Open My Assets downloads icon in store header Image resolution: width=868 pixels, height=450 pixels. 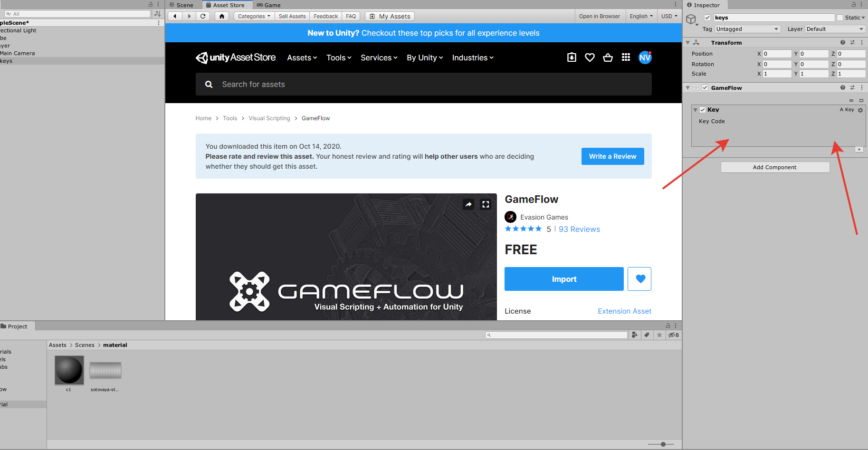click(572, 57)
